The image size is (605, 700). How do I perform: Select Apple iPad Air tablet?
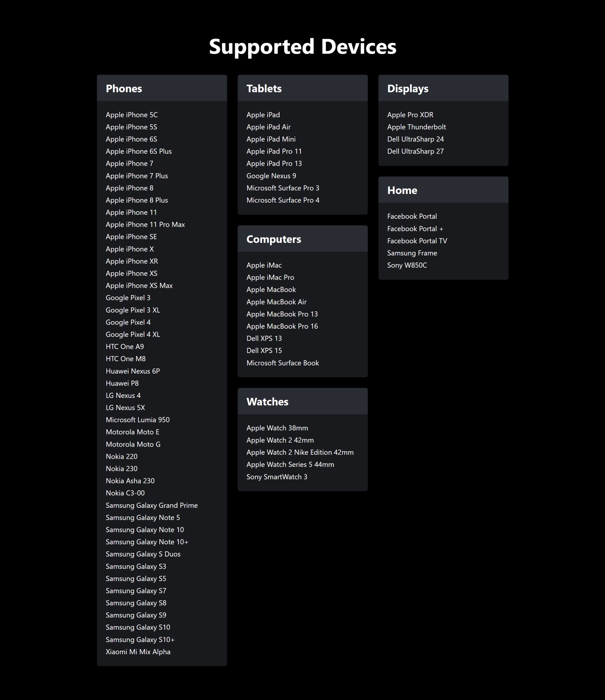pos(268,127)
